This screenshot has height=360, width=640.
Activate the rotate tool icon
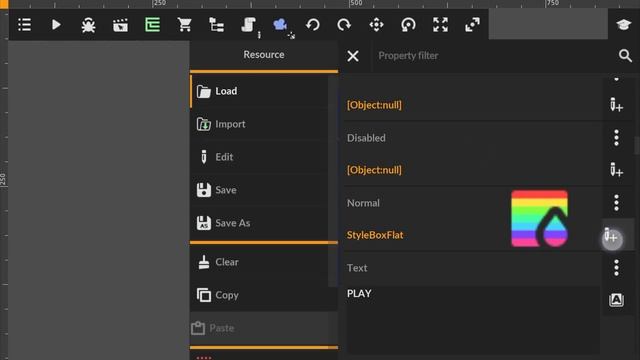click(x=408, y=25)
